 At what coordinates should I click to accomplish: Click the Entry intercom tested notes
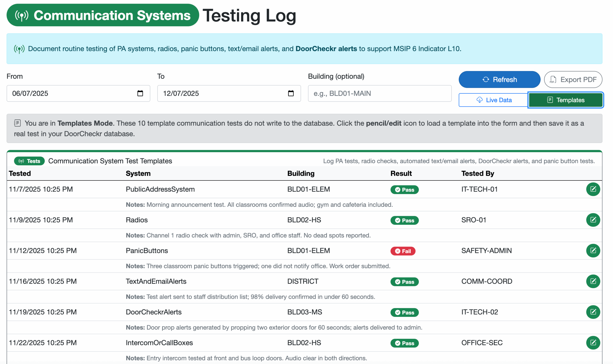pos(246,358)
